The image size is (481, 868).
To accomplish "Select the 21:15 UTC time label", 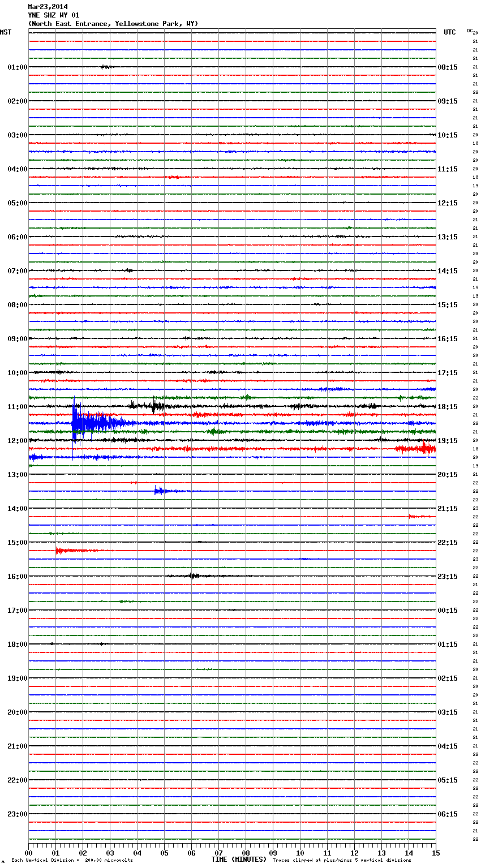I will (x=448, y=509).
